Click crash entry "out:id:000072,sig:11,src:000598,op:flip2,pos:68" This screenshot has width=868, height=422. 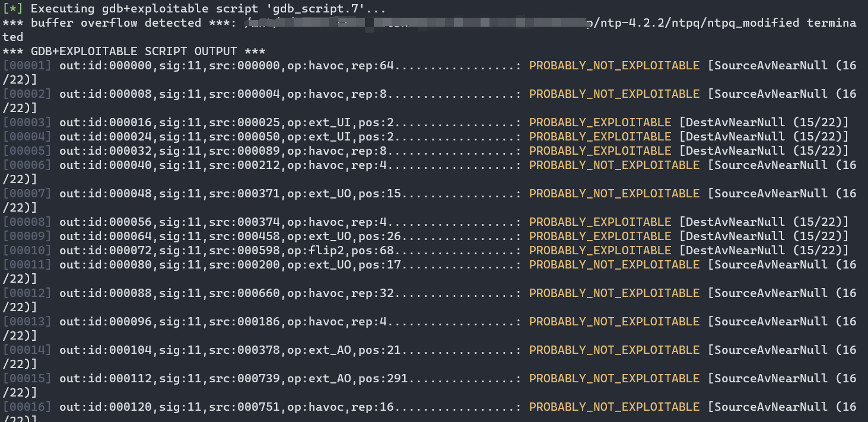click(227, 251)
